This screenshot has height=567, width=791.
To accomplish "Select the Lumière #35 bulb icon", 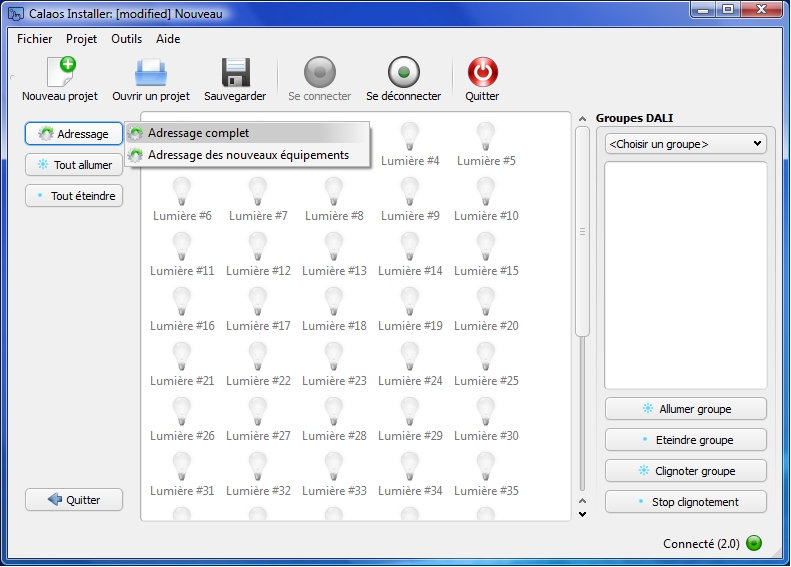I will pyautogui.click(x=486, y=467).
